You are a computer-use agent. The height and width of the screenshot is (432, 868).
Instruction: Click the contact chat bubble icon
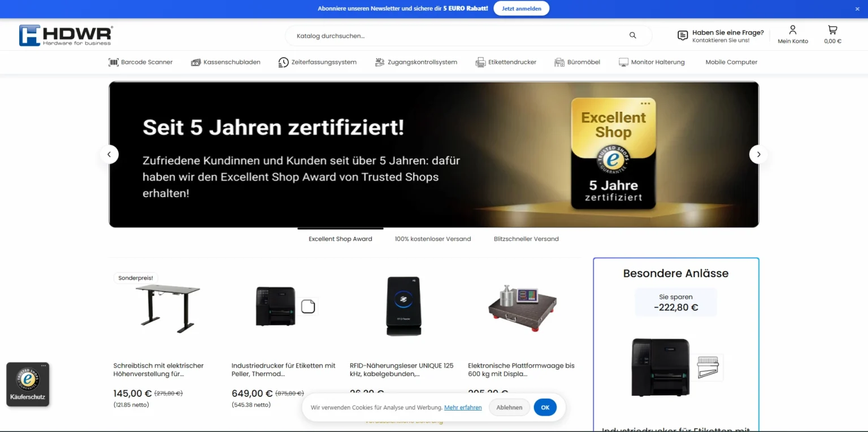(683, 36)
